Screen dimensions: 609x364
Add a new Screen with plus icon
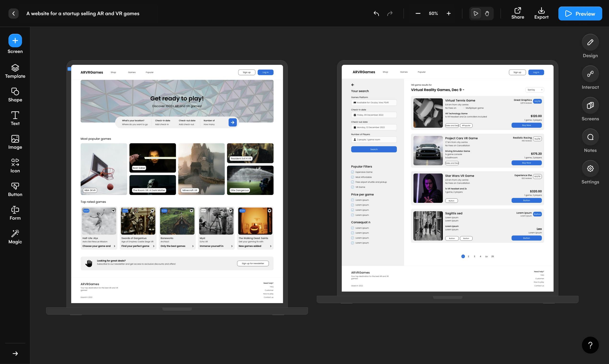pos(15,40)
